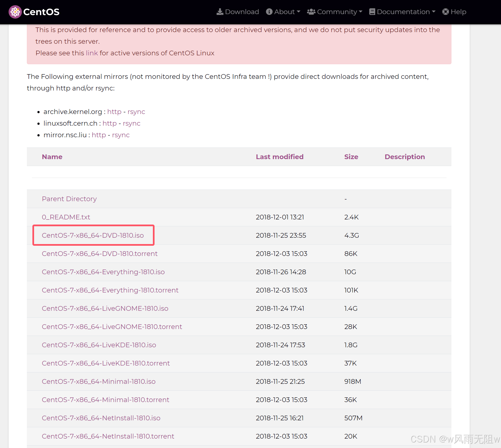Viewport: 501px width, 448px height.
Task: Click the date 2018-11-25 21:25
Action: tap(280, 381)
